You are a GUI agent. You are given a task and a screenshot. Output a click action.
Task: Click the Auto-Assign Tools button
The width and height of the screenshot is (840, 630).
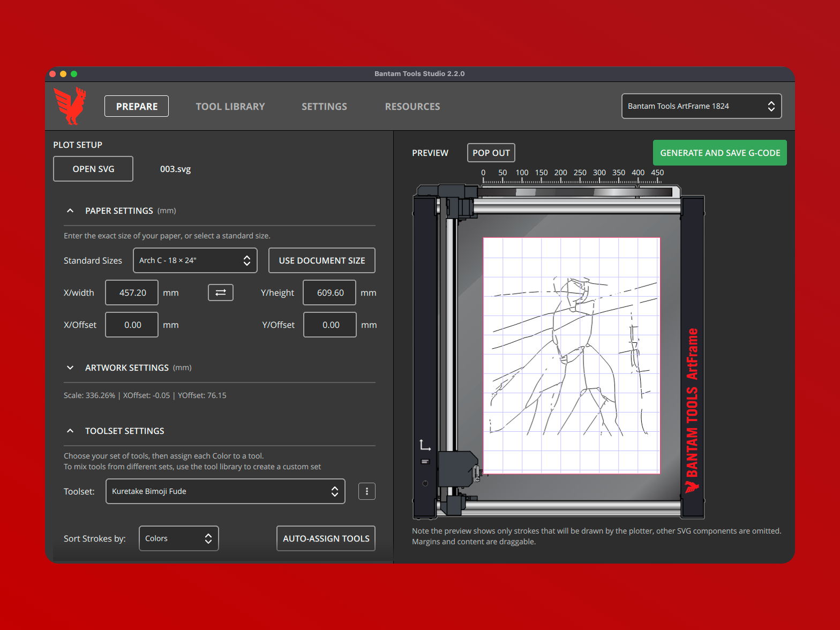coord(326,538)
